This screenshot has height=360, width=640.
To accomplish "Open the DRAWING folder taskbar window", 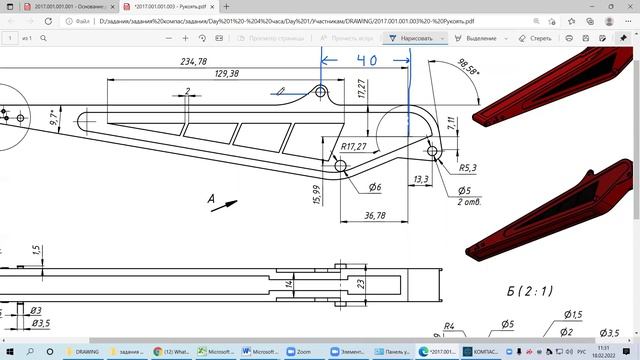I will [83, 351].
